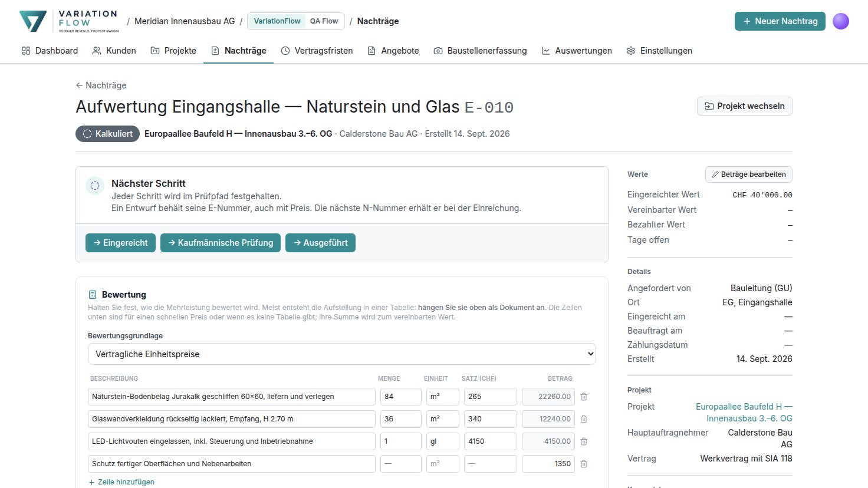Click the Satz field containing 4150
This screenshot has height=488, width=868.
[x=491, y=441]
